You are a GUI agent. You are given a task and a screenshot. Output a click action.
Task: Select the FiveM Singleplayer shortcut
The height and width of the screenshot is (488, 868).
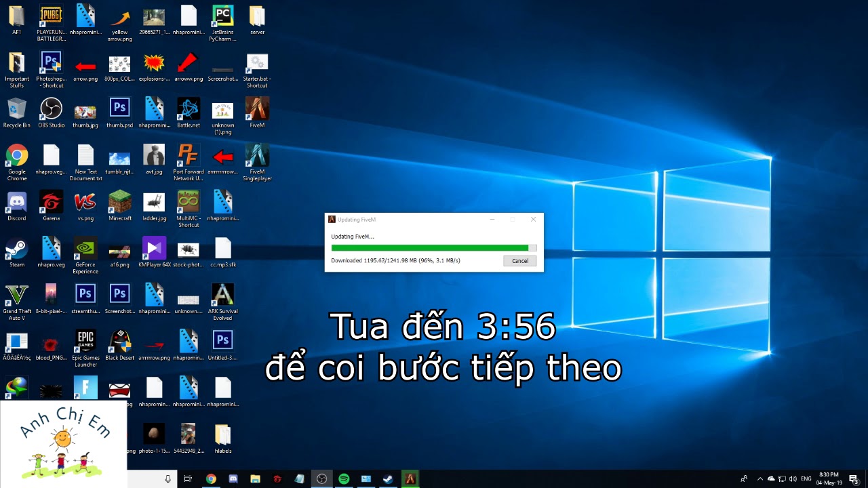coord(257,162)
